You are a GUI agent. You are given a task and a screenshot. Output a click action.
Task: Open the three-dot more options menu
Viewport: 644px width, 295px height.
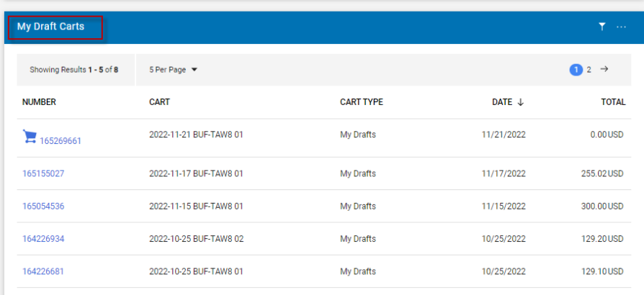[x=621, y=27]
